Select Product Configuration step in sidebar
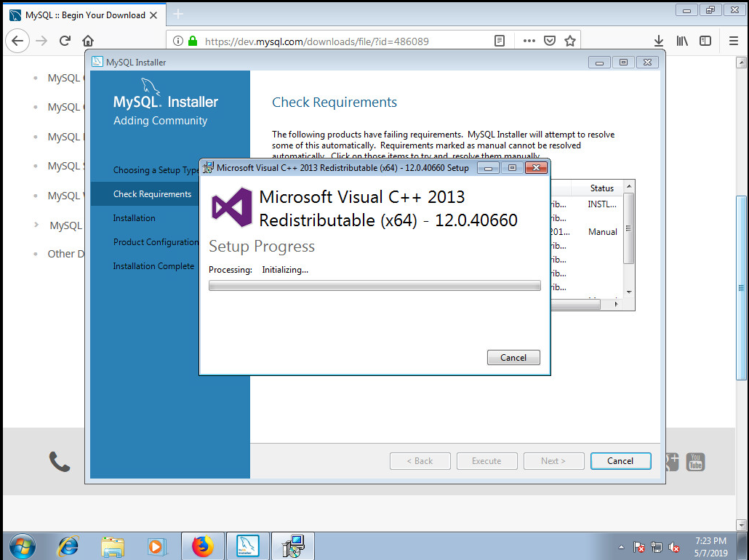The image size is (749, 560). [156, 241]
